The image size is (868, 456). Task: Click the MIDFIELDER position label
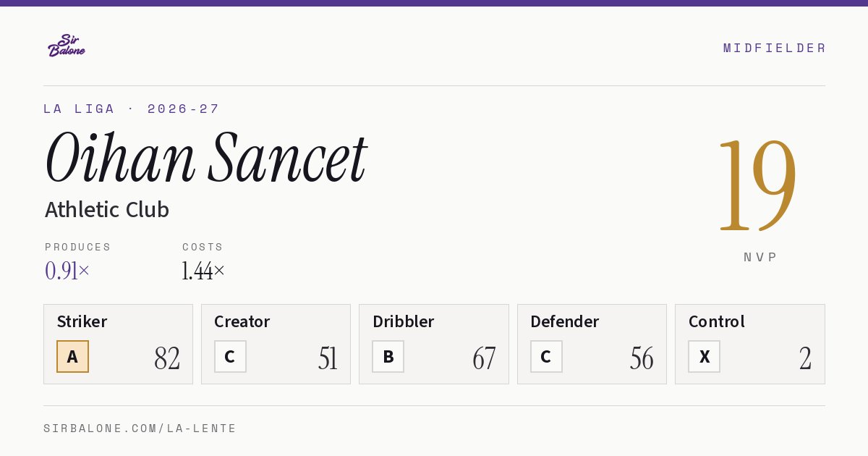coord(774,48)
